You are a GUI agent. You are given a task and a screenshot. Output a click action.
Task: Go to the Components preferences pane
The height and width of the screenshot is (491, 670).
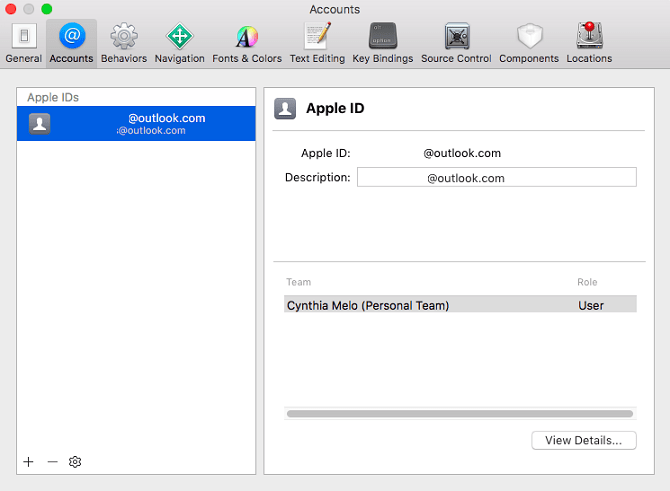click(529, 43)
